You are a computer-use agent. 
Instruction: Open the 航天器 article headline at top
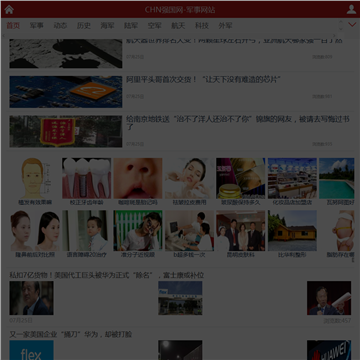click(x=234, y=41)
